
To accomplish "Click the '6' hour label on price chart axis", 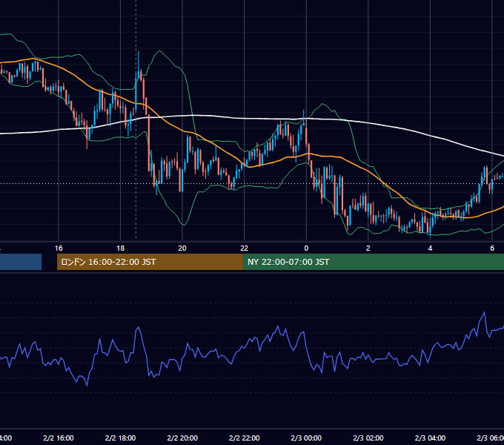I will pyautogui.click(x=492, y=248).
